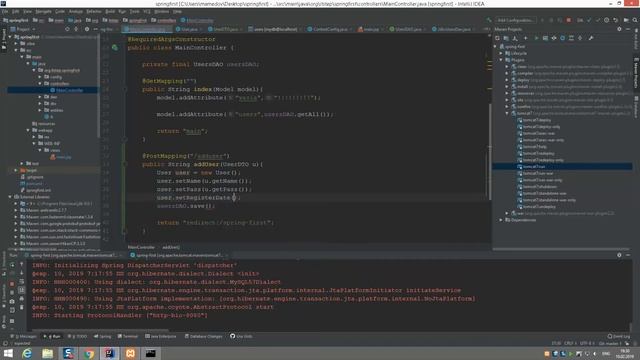Image resolution: width=640 pixels, height=360 pixels.
Task: Open the Window menu
Action: click(x=162, y=11)
